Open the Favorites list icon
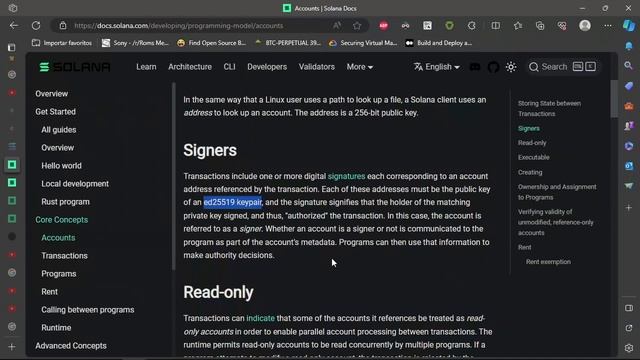This screenshot has height=360, width=640. coord(518,26)
